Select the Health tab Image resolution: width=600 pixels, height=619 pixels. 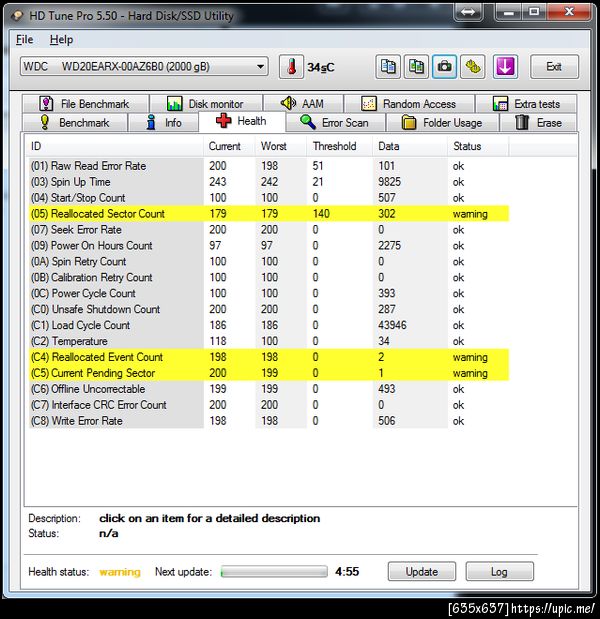(x=242, y=121)
